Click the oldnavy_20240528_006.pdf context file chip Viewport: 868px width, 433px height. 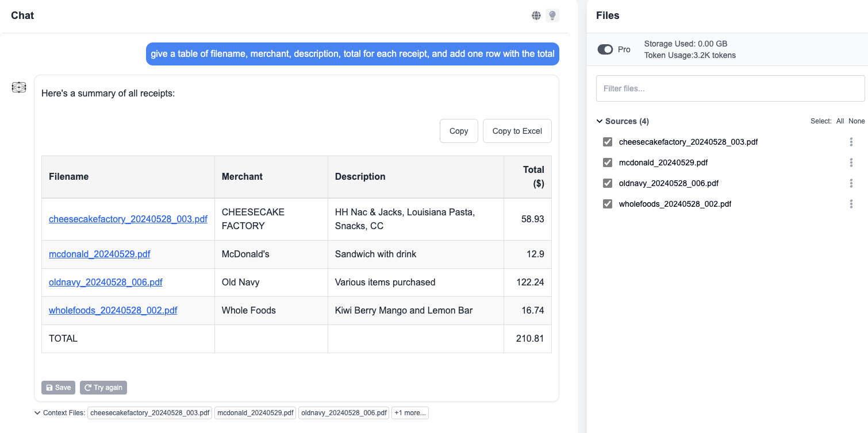click(x=344, y=413)
